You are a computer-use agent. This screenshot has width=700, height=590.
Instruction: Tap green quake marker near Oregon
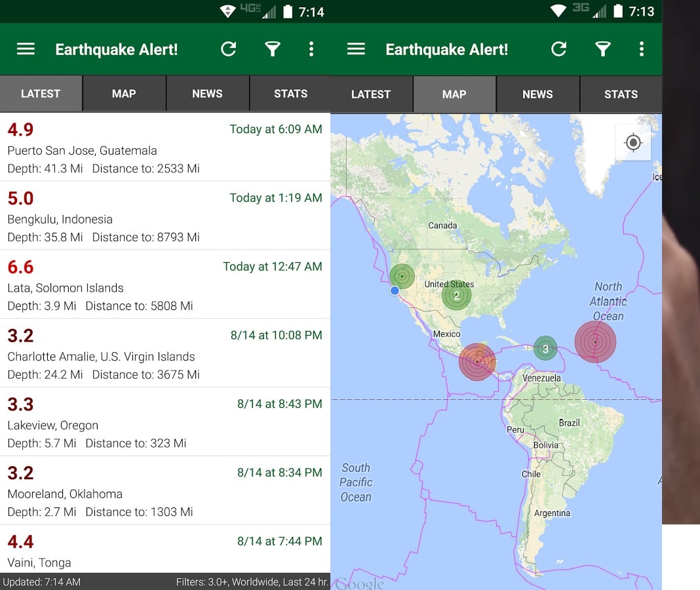402,277
